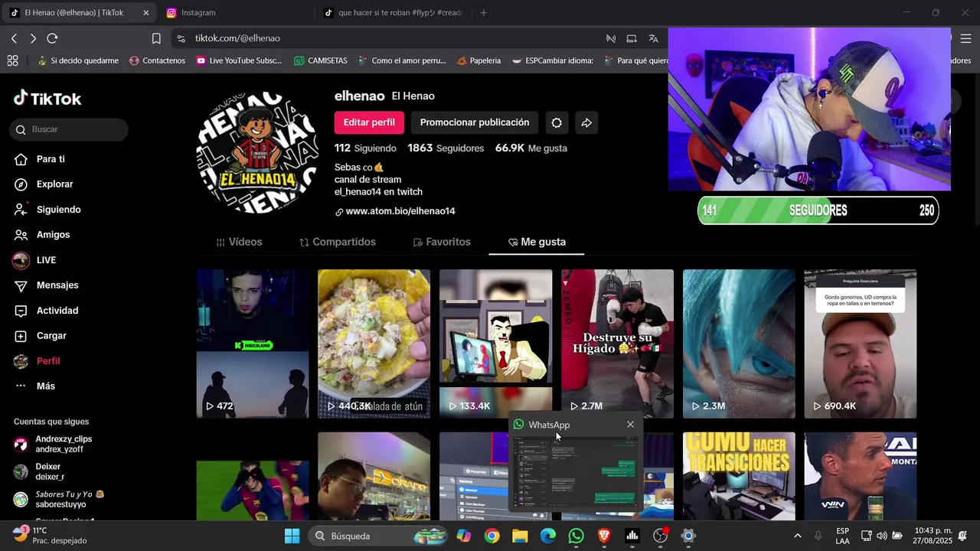Open File Explorer from the taskbar
This screenshot has height=551, width=980.
(520, 536)
